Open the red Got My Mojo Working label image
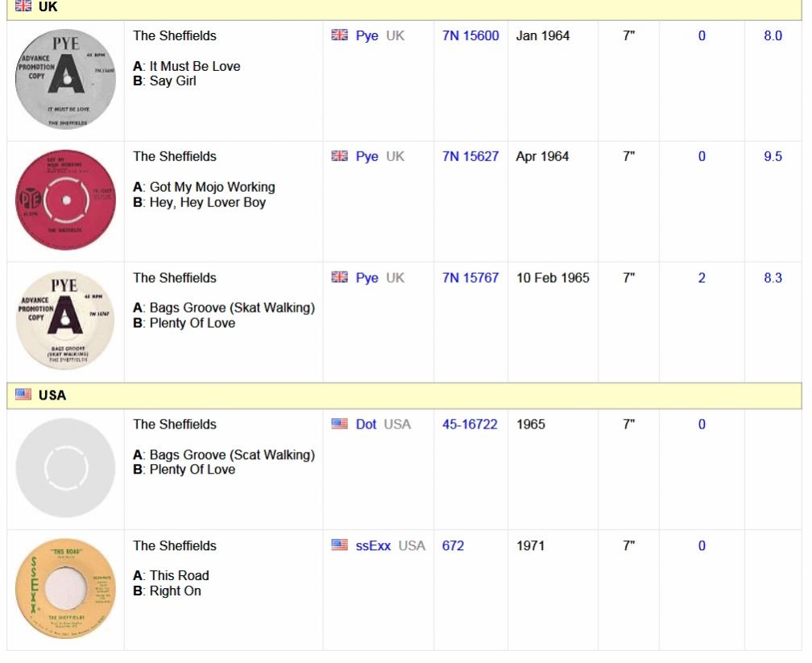Image resolution: width=812 pixels, height=663 pixels. tap(64, 200)
